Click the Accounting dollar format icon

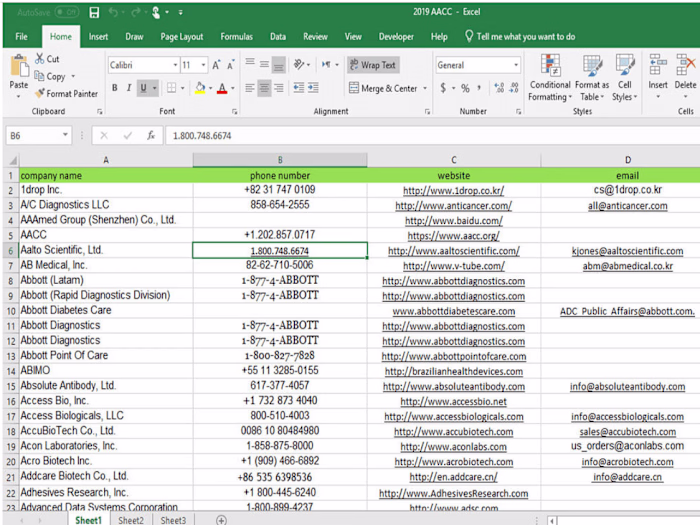(443, 88)
